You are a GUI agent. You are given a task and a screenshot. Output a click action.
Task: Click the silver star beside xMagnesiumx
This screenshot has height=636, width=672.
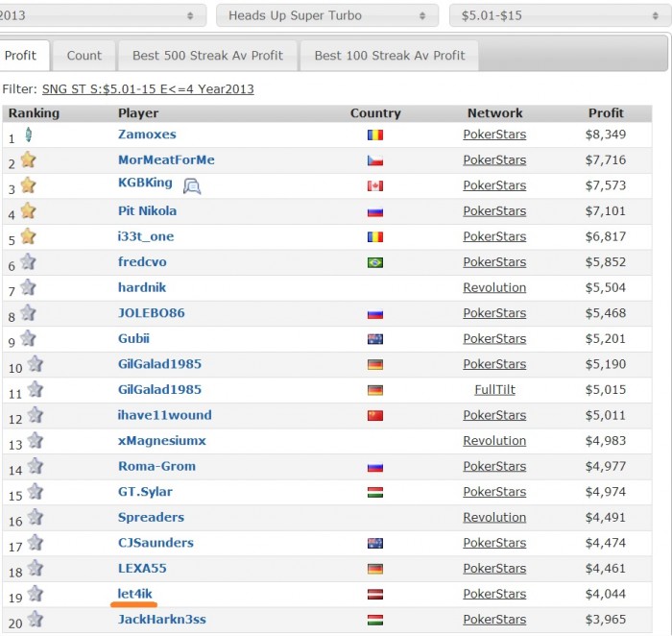click(36, 440)
